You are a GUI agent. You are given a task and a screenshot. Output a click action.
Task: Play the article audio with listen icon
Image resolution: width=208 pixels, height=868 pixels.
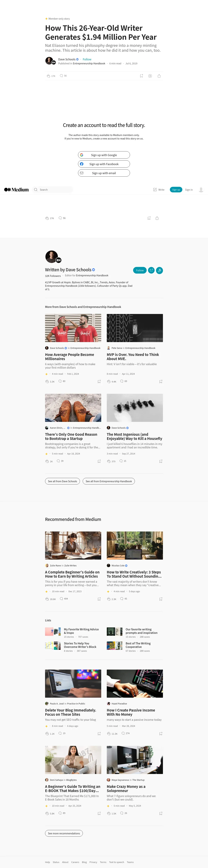[x=150, y=76]
